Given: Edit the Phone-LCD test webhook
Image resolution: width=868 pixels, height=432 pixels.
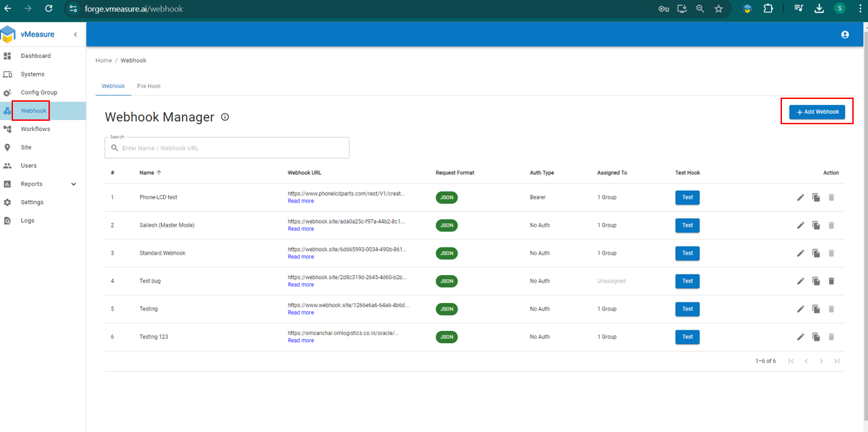Looking at the screenshot, I should point(800,197).
